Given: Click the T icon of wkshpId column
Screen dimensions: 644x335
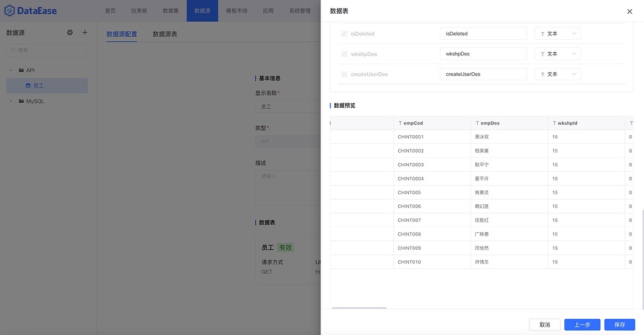Looking at the screenshot, I should pos(554,123).
